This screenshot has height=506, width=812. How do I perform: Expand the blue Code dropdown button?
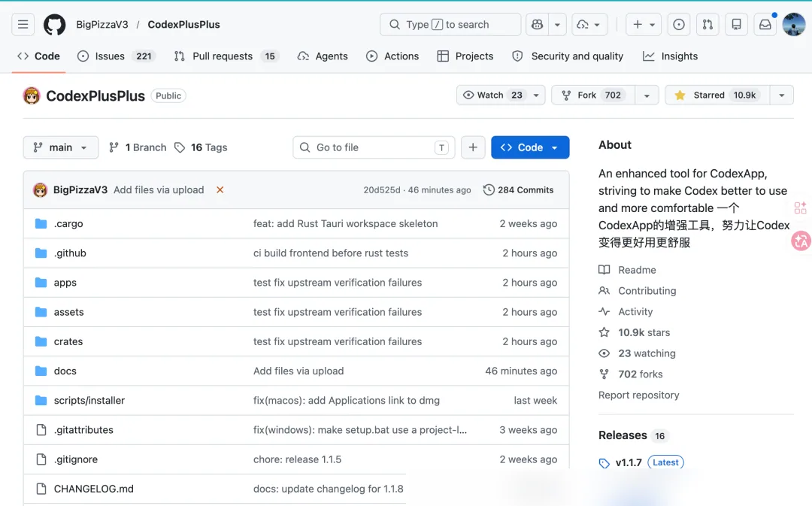click(x=530, y=147)
